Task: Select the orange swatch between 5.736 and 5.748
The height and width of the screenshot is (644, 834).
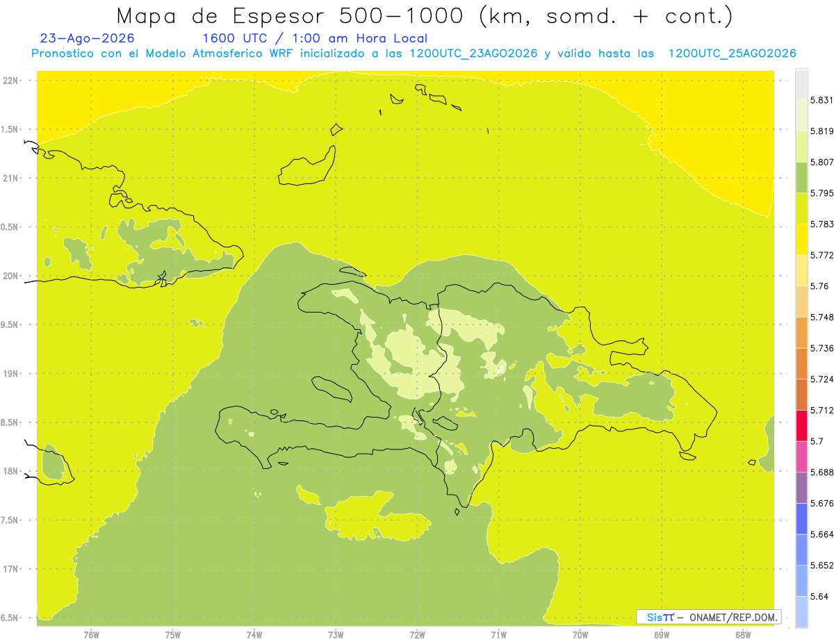Action: pos(801,333)
